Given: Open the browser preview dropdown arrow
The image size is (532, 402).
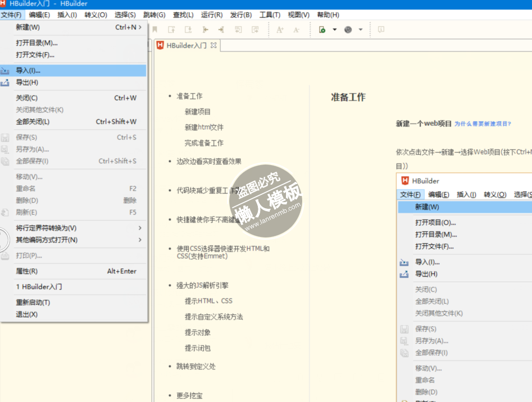Looking at the screenshot, I should 361,30.
